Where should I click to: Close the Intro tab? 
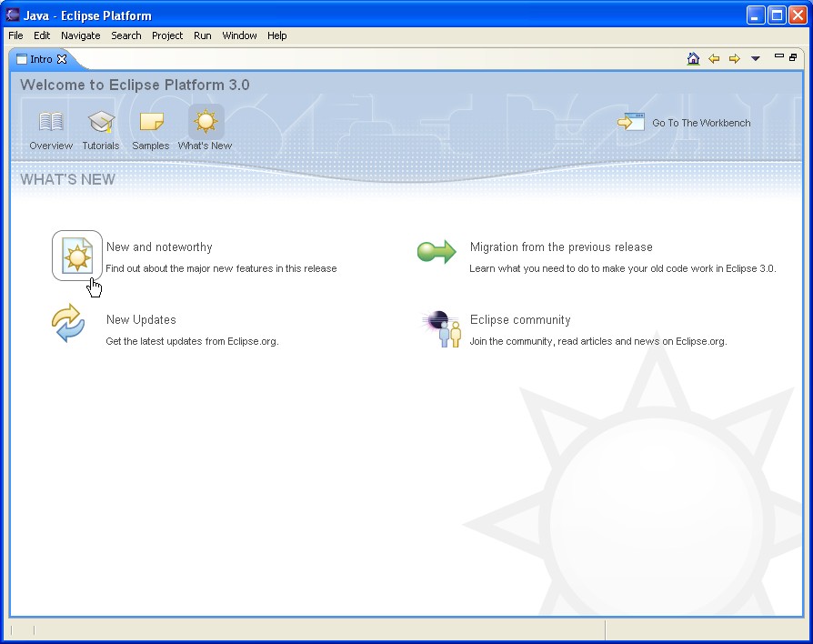pos(62,59)
